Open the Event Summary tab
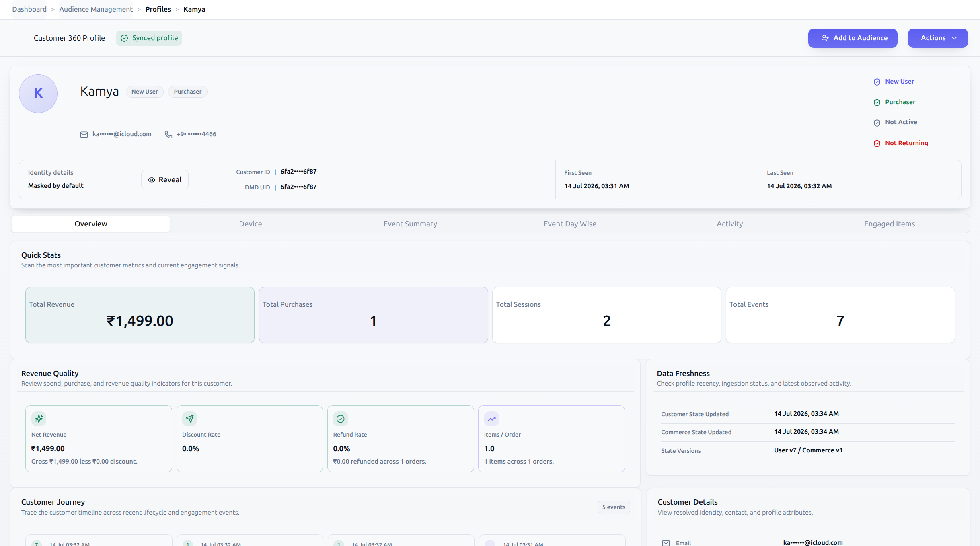980x546 pixels. (410, 224)
